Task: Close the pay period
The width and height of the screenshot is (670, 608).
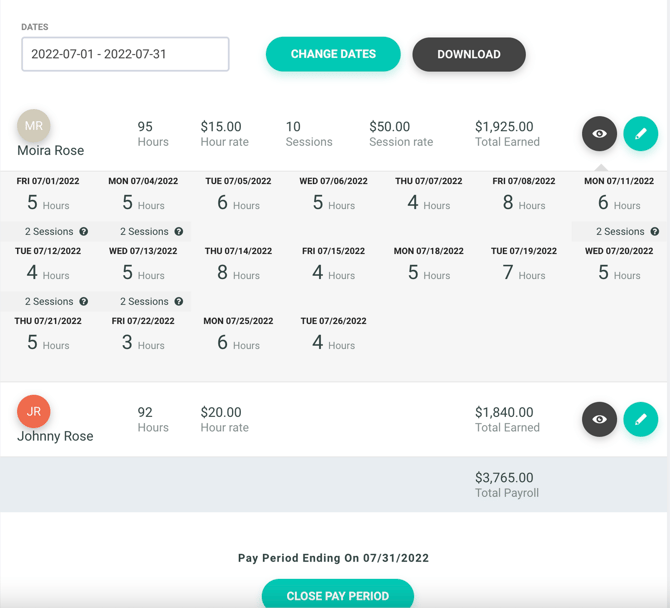Action: coord(338,594)
